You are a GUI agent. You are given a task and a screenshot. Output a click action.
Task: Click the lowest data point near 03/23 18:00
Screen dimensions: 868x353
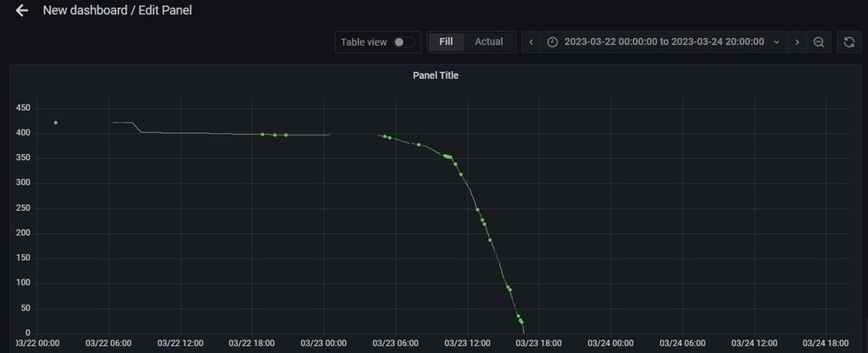tap(521, 323)
